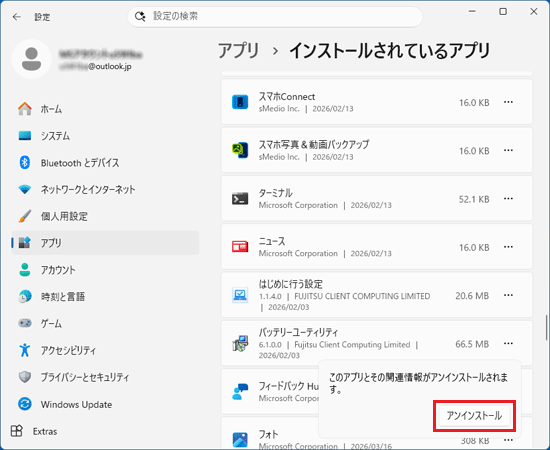Focus the 設定の検索 search box
Image resolution: width=550 pixels, height=450 pixels.
click(x=275, y=16)
